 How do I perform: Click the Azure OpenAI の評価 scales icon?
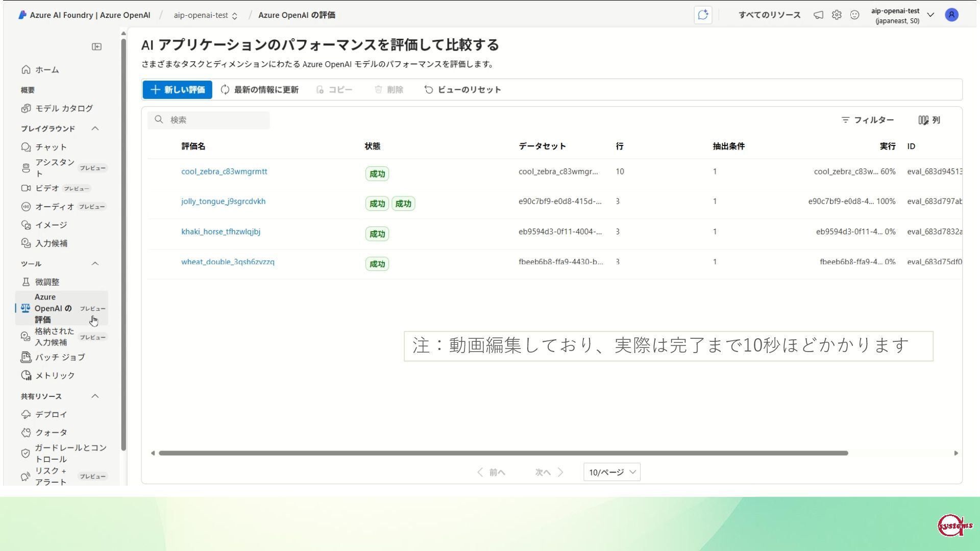click(26, 308)
